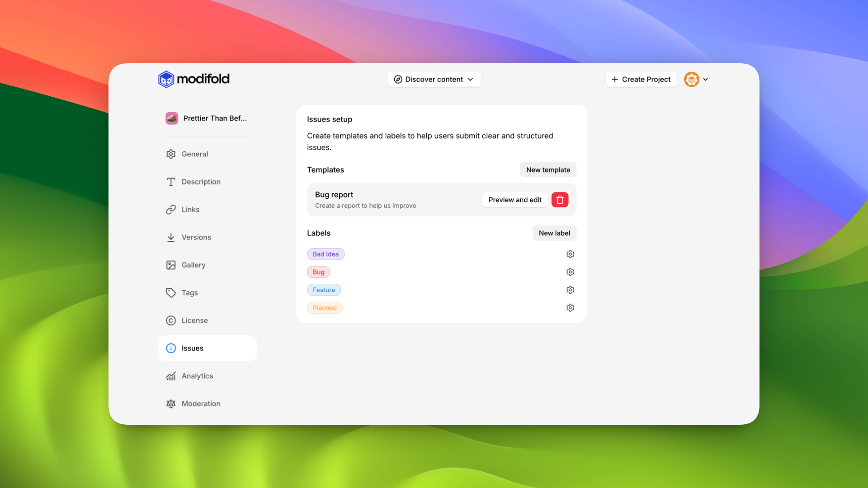The height and width of the screenshot is (488, 868).
Task: Open settings gear for Bug label
Action: click(570, 272)
